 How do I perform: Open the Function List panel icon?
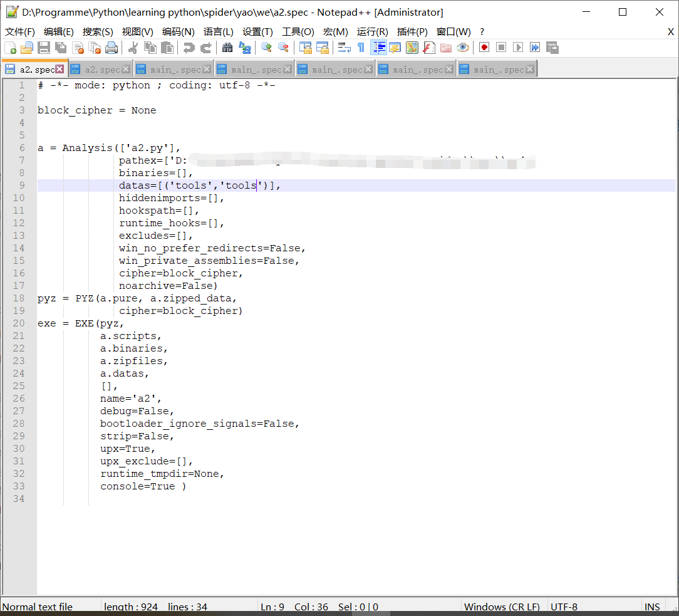428,48
